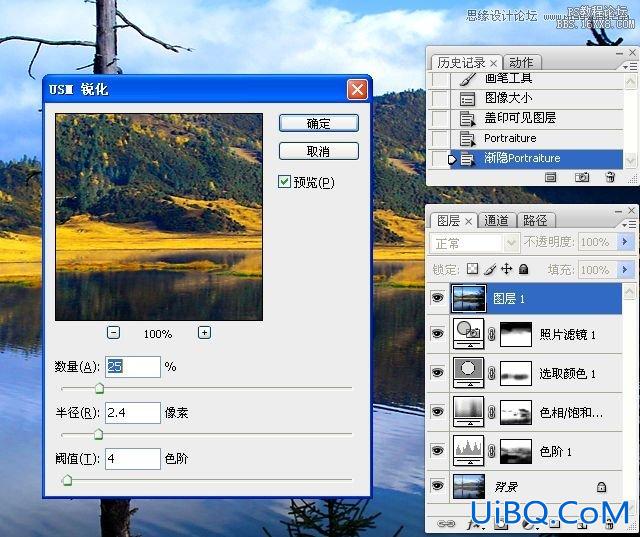Close the USM 锐化 dialog
This screenshot has width=640, height=537.
[357, 89]
